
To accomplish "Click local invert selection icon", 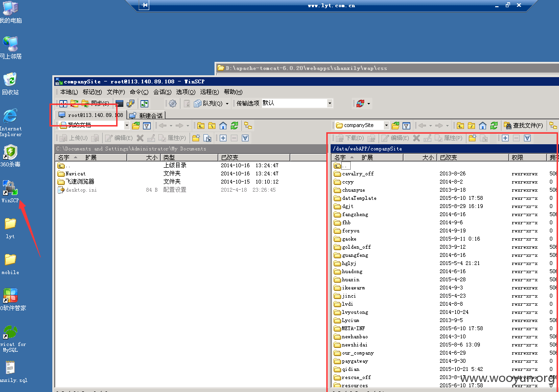I will (x=245, y=138).
